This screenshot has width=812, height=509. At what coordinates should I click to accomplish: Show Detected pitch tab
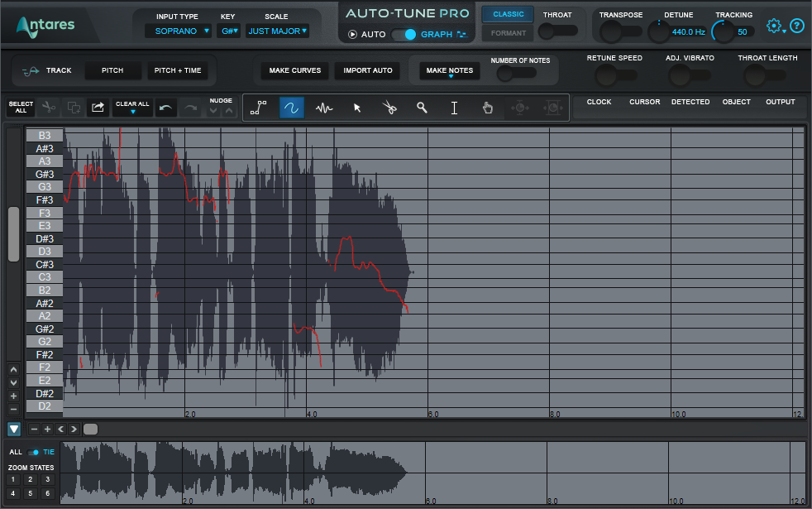click(x=690, y=102)
